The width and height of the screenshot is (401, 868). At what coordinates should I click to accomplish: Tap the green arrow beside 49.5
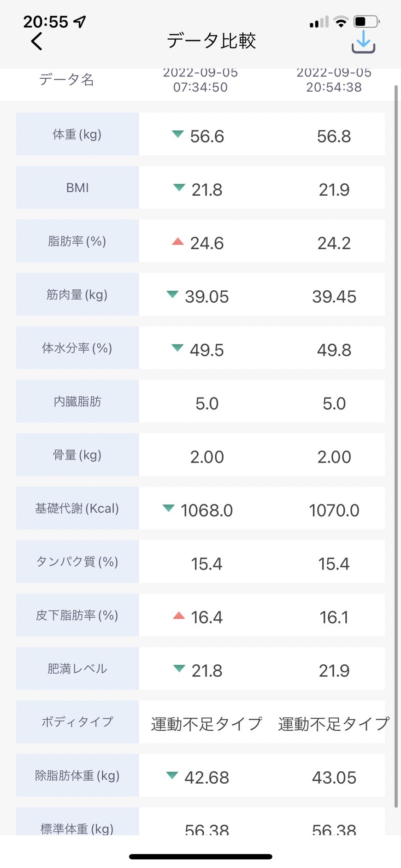pos(177,348)
